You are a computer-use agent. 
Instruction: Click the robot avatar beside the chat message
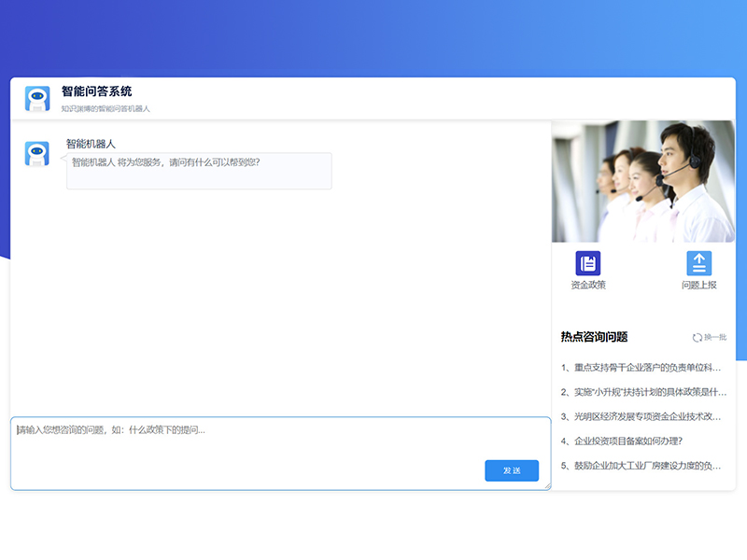36,154
